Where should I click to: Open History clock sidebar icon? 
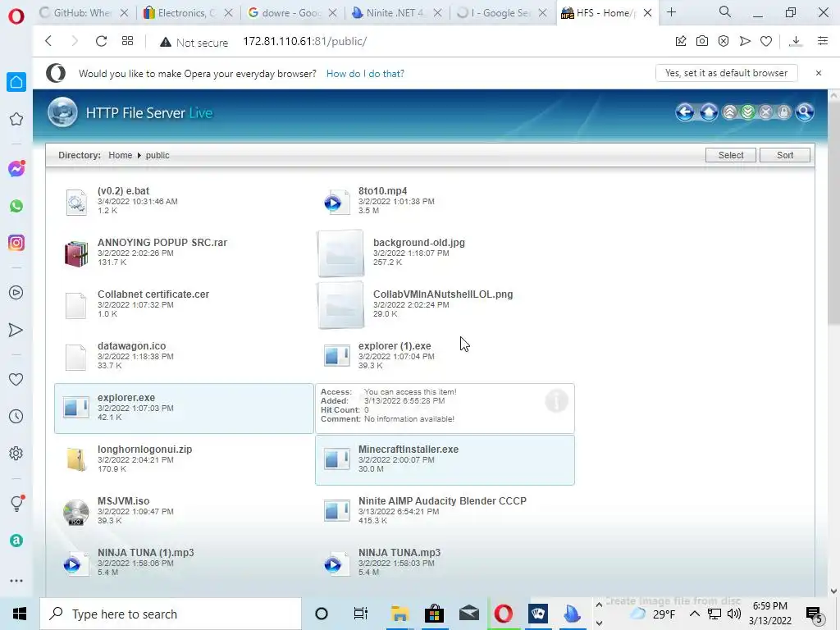(x=16, y=416)
